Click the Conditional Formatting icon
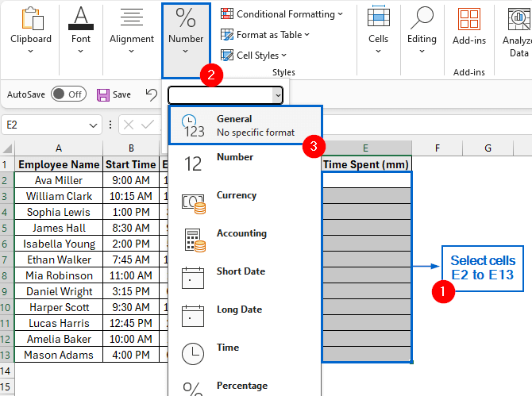This screenshot has height=396, width=532. pyautogui.click(x=227, y=14)
